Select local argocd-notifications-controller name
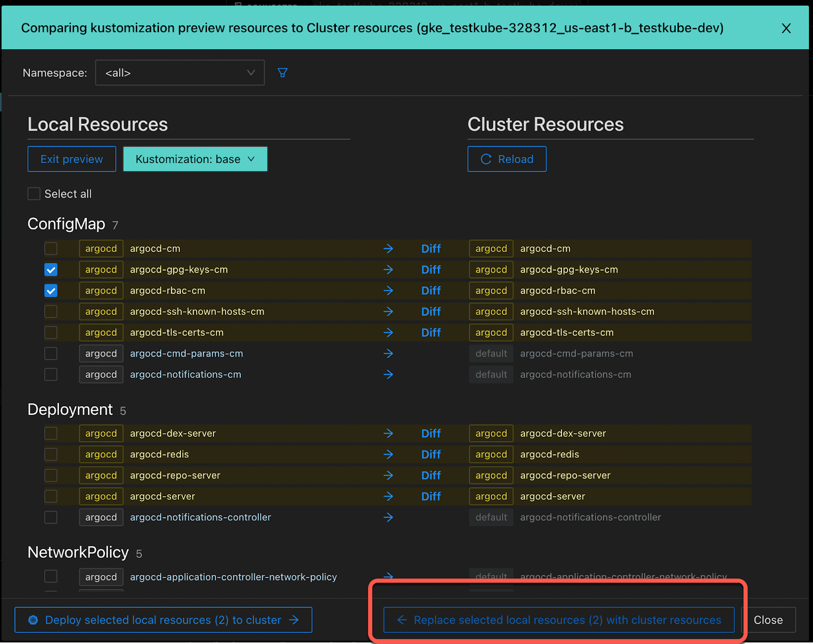Image resolution: width=813 pixels, height=644 pixels. (x=201, y=518)
